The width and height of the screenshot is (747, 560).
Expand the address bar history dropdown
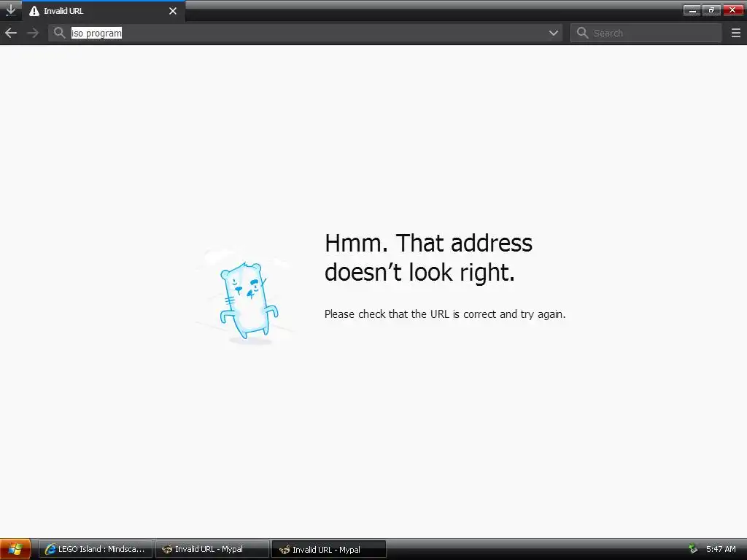pos(553,33)
